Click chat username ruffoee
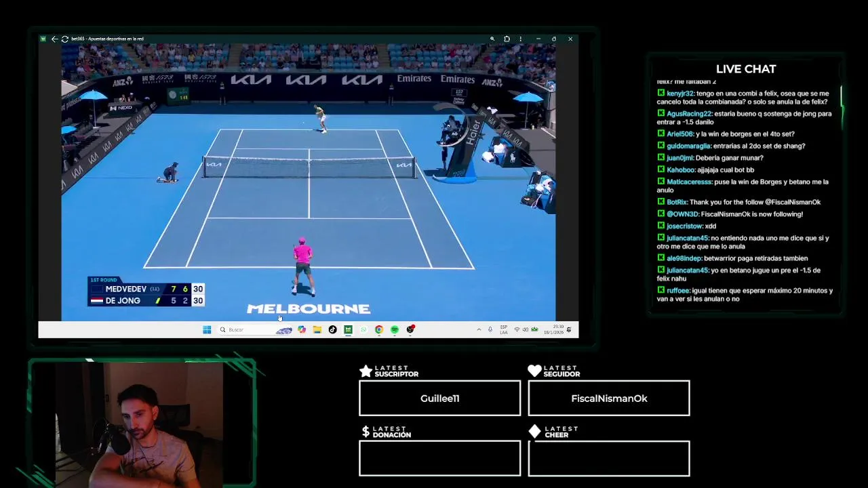Viewport: 868px width, 488px height. (678, 290)
